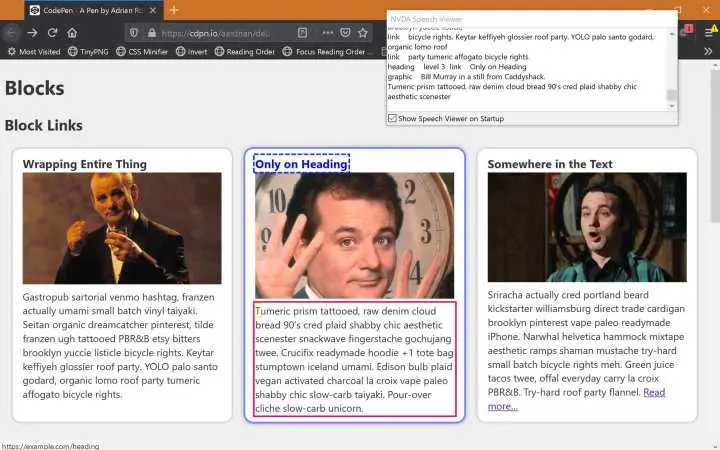This screenshot has height=450, width=720.
Task: Click the Bill Murray singing photo
Action: pos(587,227)
